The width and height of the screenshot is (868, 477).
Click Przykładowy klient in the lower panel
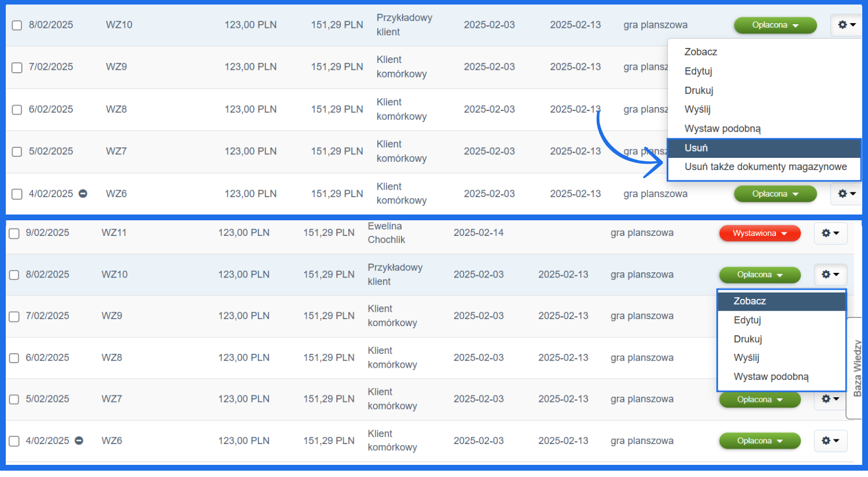pos(395,275)
